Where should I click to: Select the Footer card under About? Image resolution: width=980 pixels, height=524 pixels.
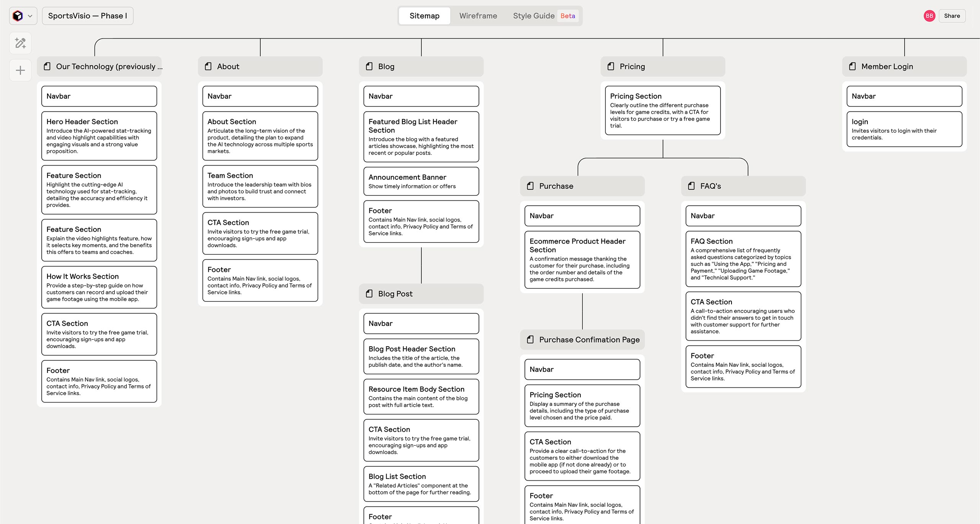(x=260, y=280)
